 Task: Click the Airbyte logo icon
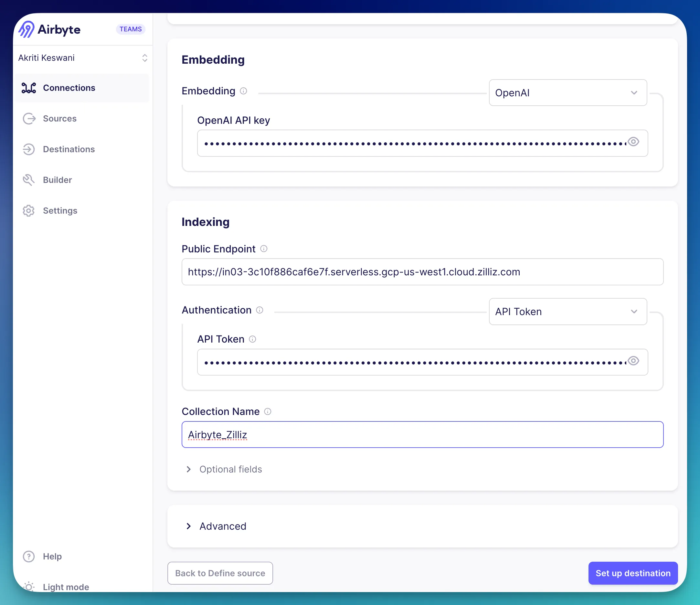(27, 29)
